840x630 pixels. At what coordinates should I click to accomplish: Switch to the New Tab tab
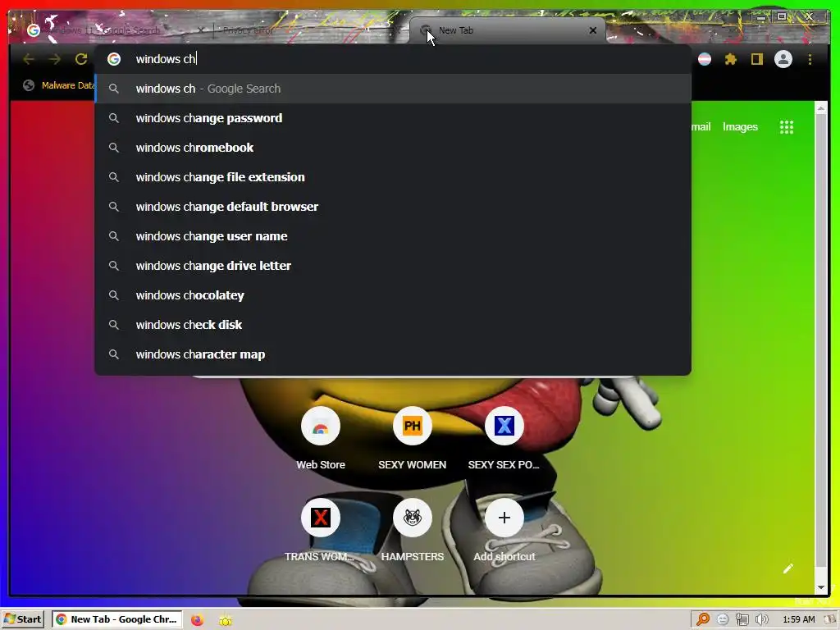[x=506, y=30]
